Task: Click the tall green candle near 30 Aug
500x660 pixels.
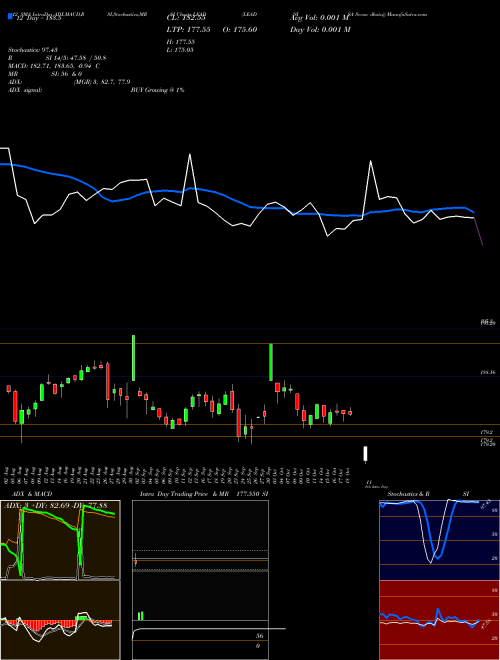Action: point(133,358)
